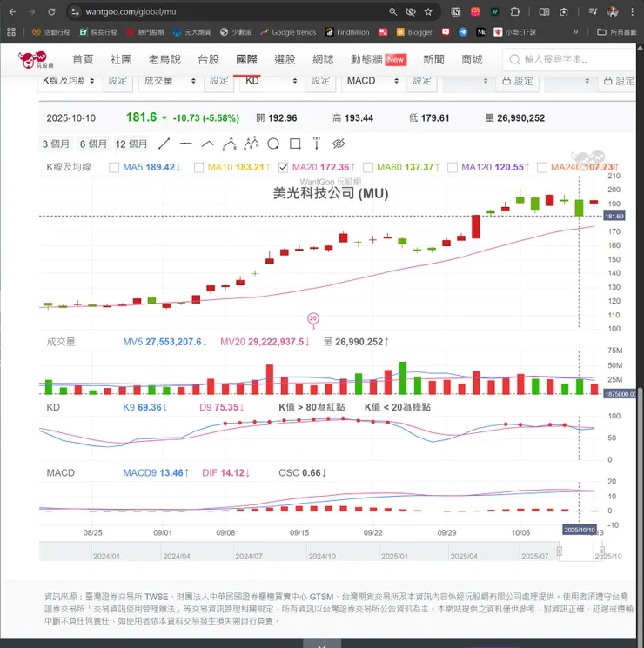This screenshot has width=644, height=648.
Task: Toggle drawings visibility with the eye-slash icon
Action: (339, 144)
